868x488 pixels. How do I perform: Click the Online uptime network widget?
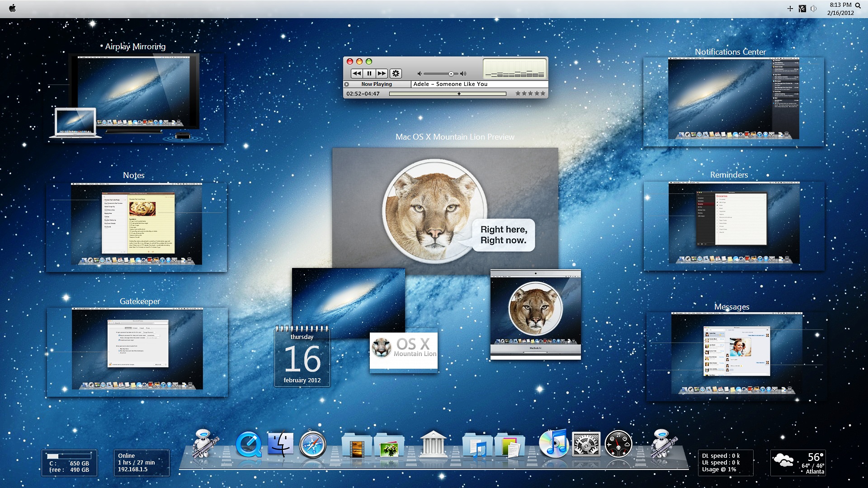pyautogui.click(x=142, y=463)
